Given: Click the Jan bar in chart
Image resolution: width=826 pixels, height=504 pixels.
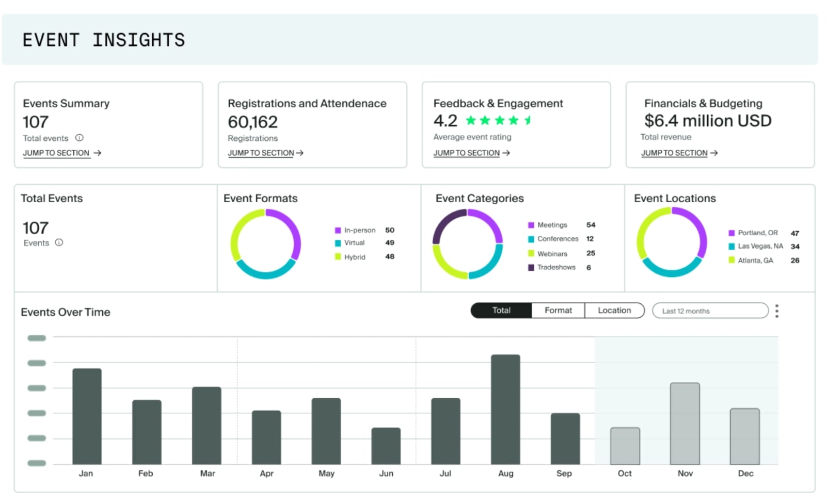Looking at the screenshot, I should point(87,416).
